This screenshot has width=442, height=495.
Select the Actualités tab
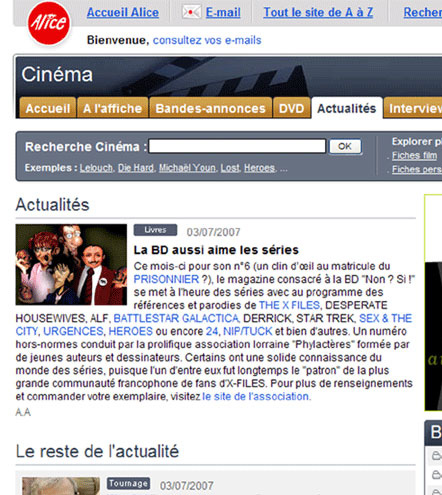347,108
